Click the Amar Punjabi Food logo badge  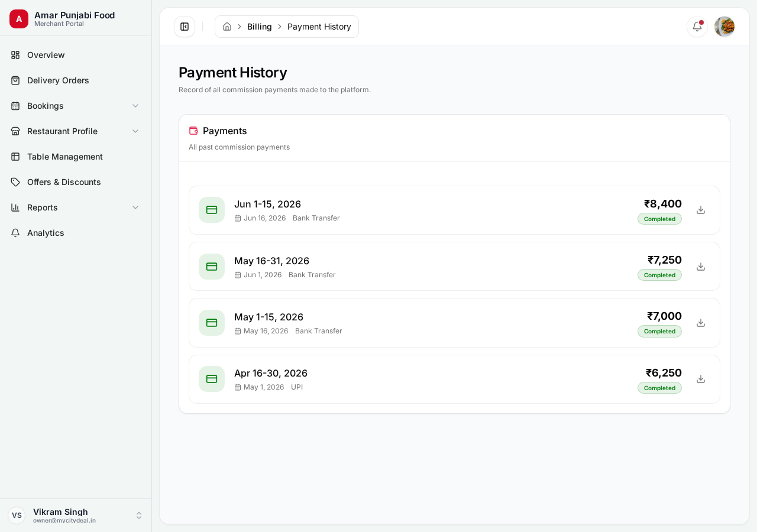point(19,19)
